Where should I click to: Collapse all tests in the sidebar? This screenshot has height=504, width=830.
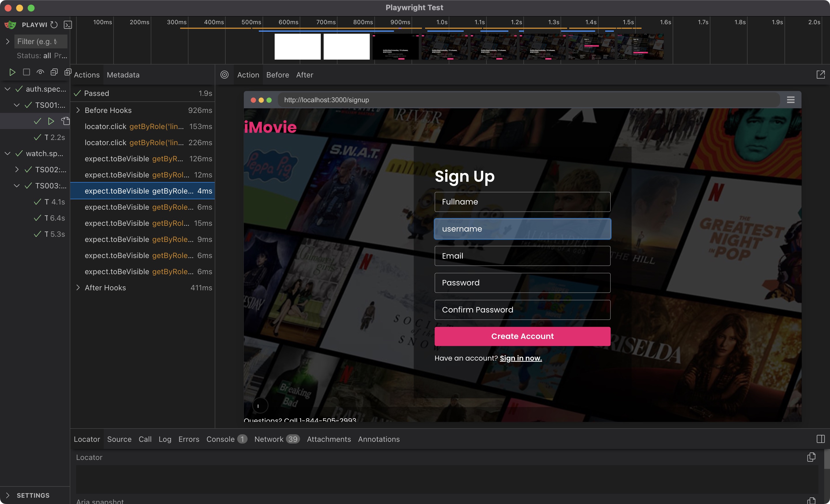54,72
